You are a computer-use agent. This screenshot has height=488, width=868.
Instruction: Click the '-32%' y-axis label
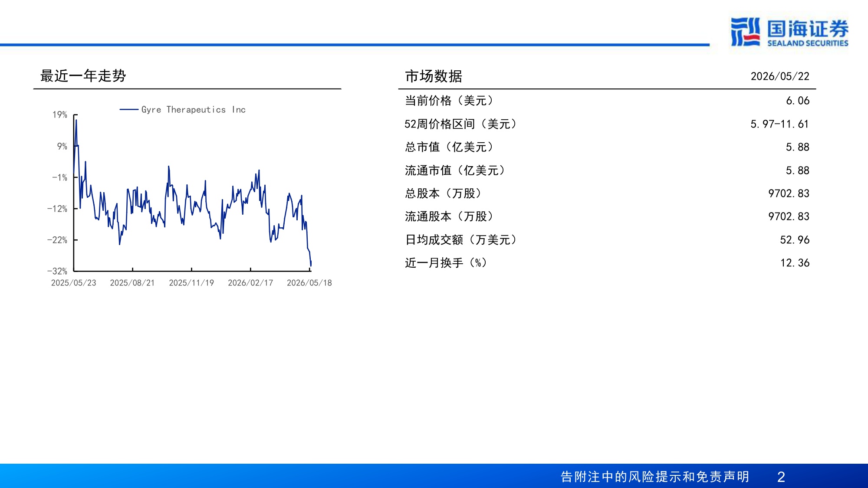pos(57,271)
